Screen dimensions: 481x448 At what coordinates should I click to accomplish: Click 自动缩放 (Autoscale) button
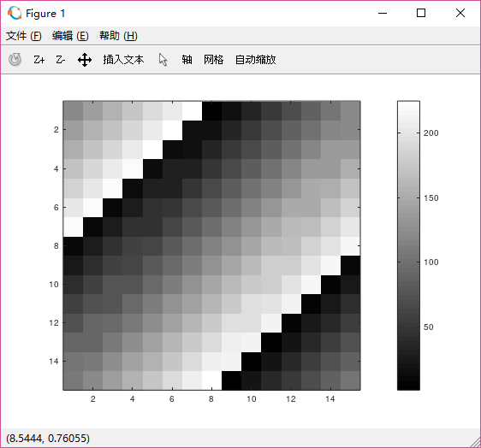[255, 60]
